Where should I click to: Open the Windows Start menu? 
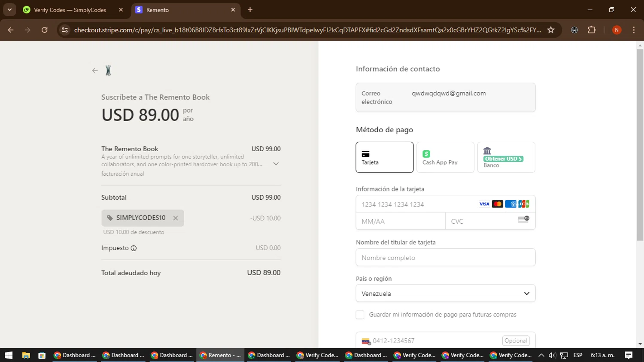[9, 355]
